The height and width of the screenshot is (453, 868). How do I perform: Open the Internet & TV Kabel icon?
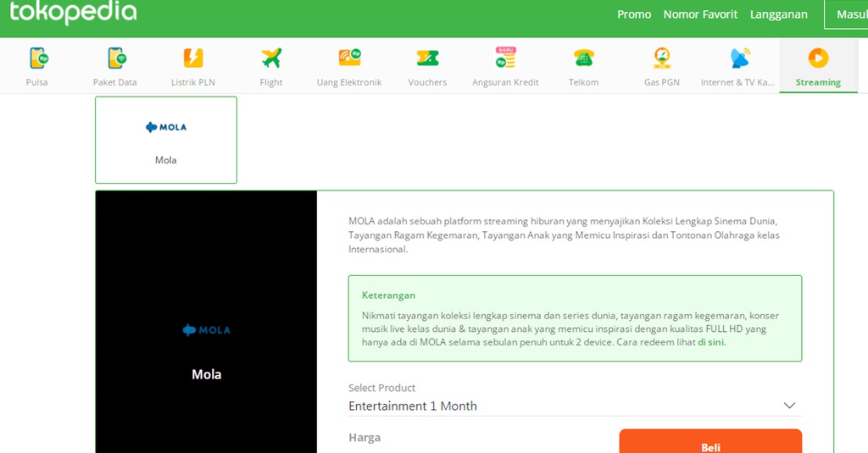click(739, 58)
